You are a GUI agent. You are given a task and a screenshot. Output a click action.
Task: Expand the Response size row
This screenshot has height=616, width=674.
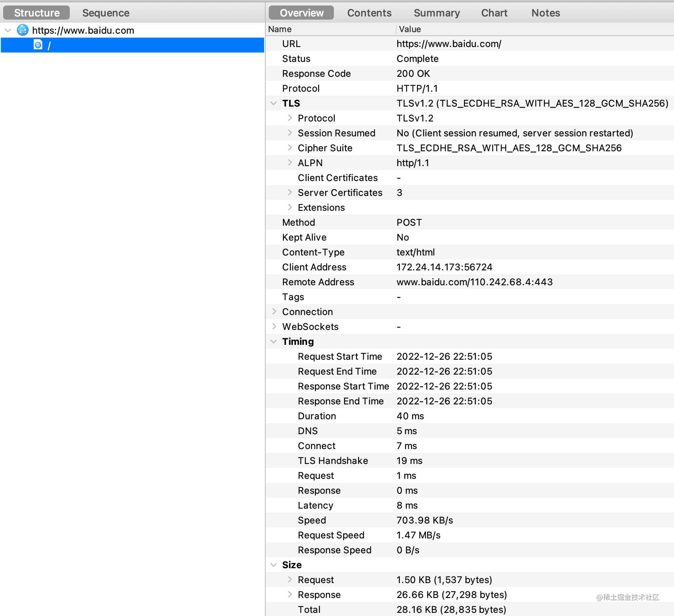(x=290, y=594)
